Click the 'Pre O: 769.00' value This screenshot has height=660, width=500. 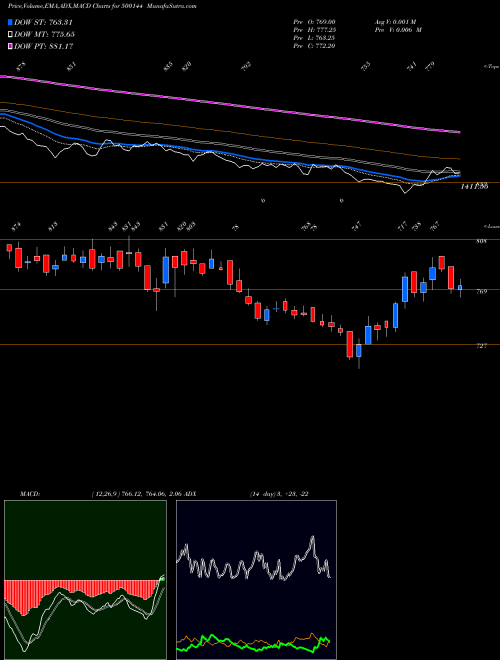[314, 21]
